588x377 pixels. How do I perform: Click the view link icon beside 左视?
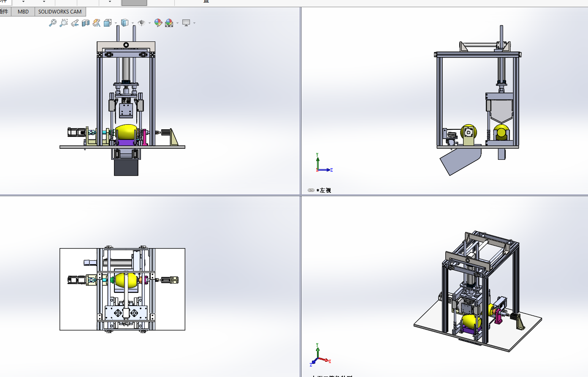(x=311, y=190)
